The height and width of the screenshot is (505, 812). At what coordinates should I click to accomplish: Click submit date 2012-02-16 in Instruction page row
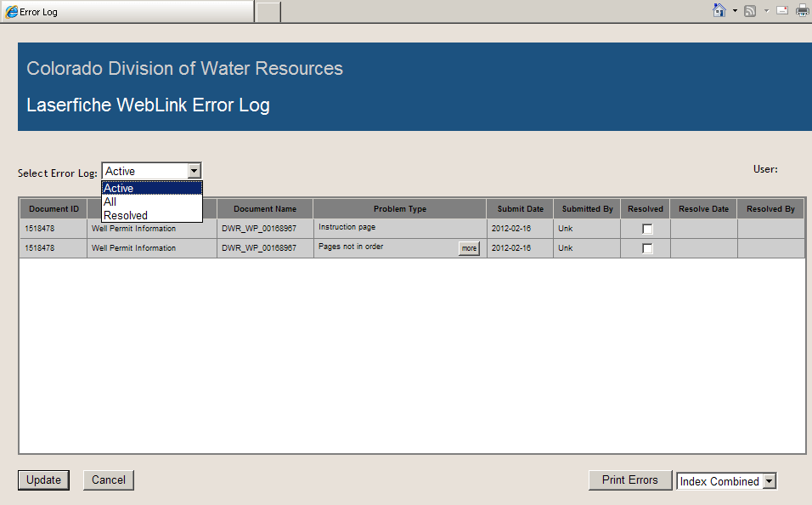click(511, 229)
